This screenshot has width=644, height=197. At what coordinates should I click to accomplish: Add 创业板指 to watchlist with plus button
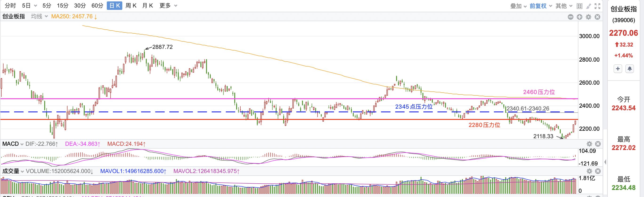(x=618, y=68)
